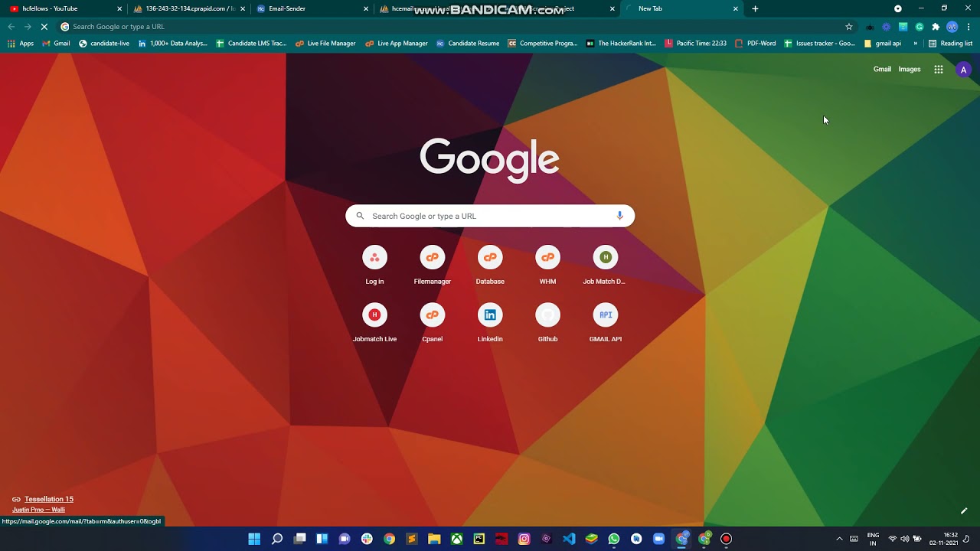Click the blue gear extension icon

(x=887, y=27)
